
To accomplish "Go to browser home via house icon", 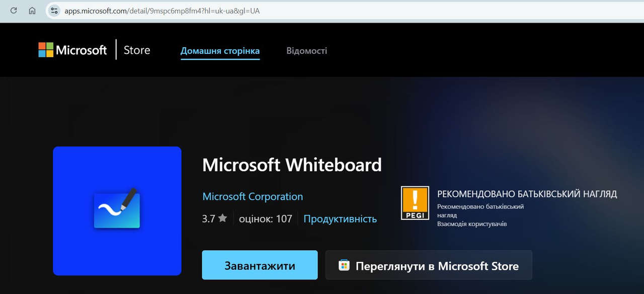I will pyautogui.click(x=32, y=11).
